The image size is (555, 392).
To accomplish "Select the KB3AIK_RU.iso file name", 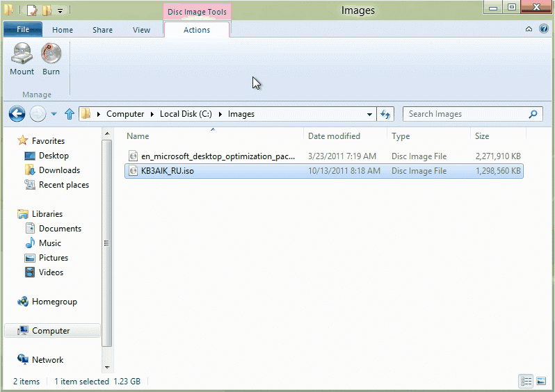I will click(168, 171).
